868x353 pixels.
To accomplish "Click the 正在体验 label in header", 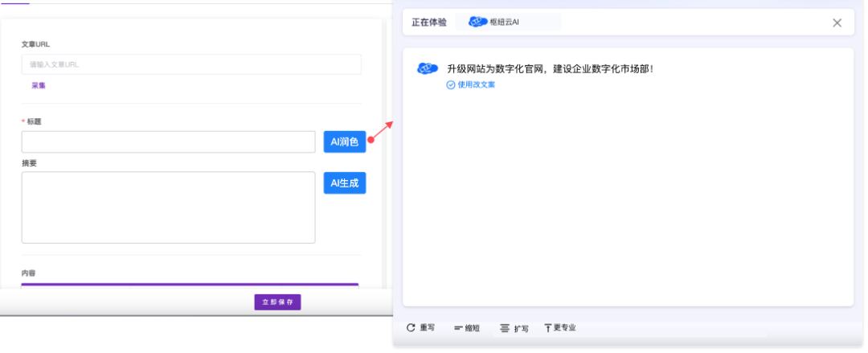I will [x=429, y=23].
